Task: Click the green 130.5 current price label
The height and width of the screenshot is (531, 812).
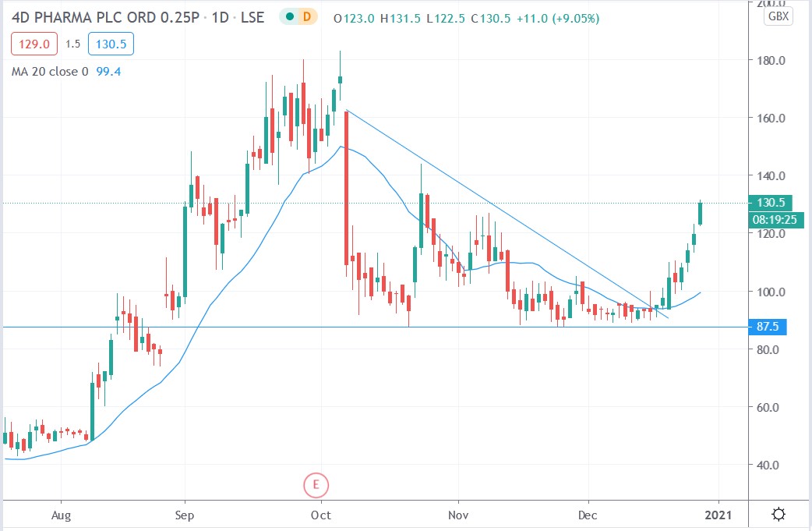Action: click(771, 202)
